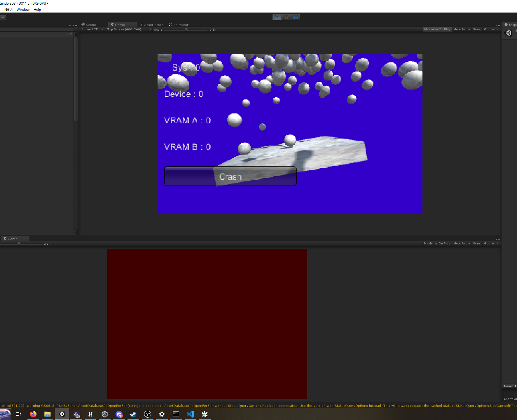Open File Explorer from the taskbar

tap(47, 414)
